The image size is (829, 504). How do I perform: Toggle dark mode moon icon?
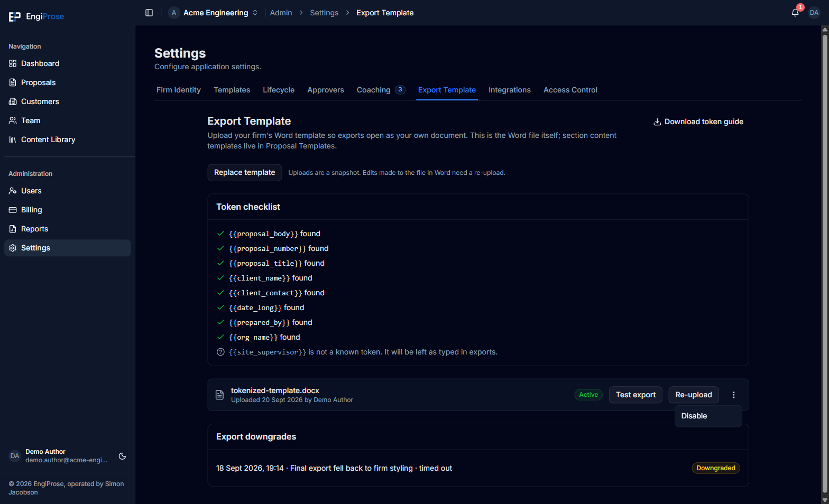click(122, 456)
